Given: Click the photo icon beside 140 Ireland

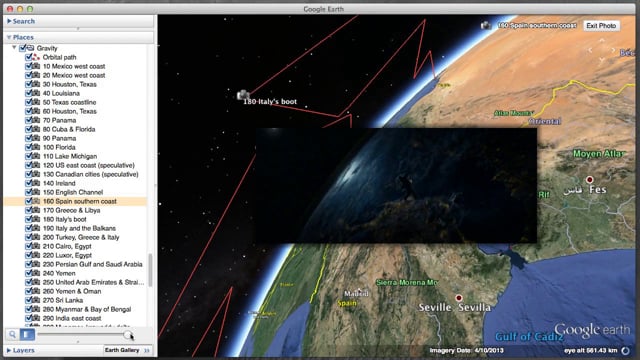Looking at the screenshot, I should tap(36, 183).
